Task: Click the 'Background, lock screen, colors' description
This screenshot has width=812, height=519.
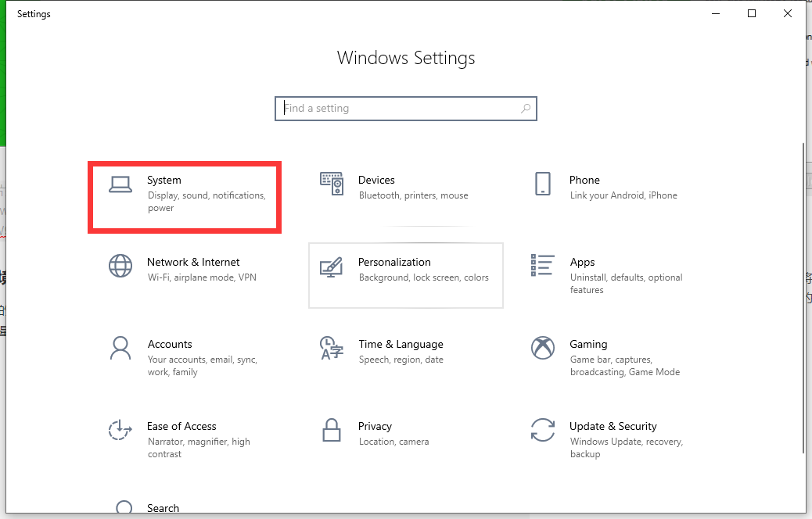Action: 424,277
